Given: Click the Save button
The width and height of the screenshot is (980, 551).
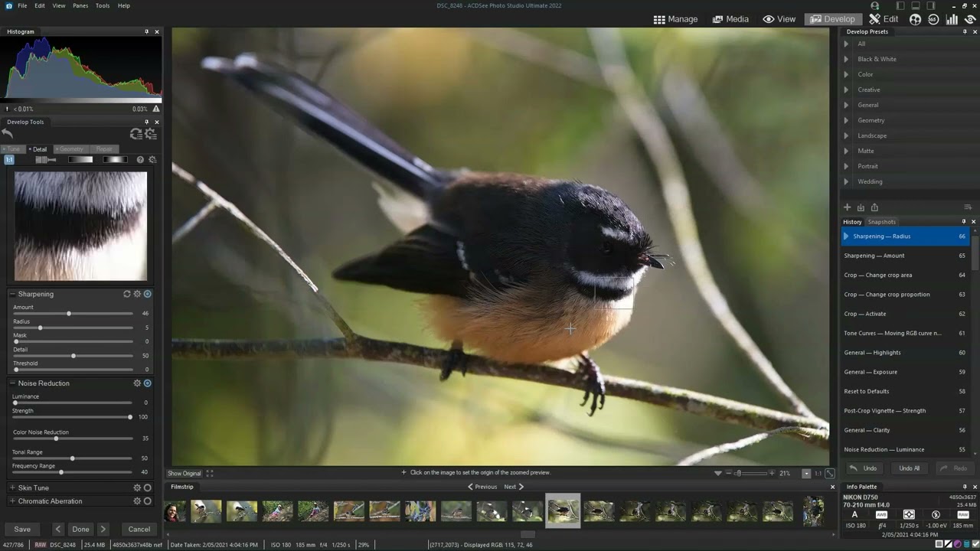Looking at the screenshot, I should [x=22, y=529].
